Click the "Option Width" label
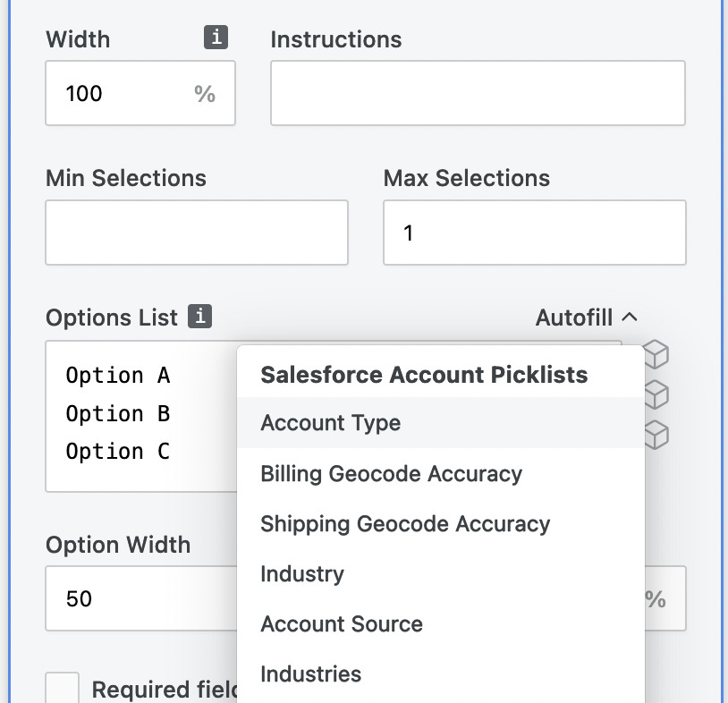The height and width of the screenshot is (703, 728). (118, 545)
